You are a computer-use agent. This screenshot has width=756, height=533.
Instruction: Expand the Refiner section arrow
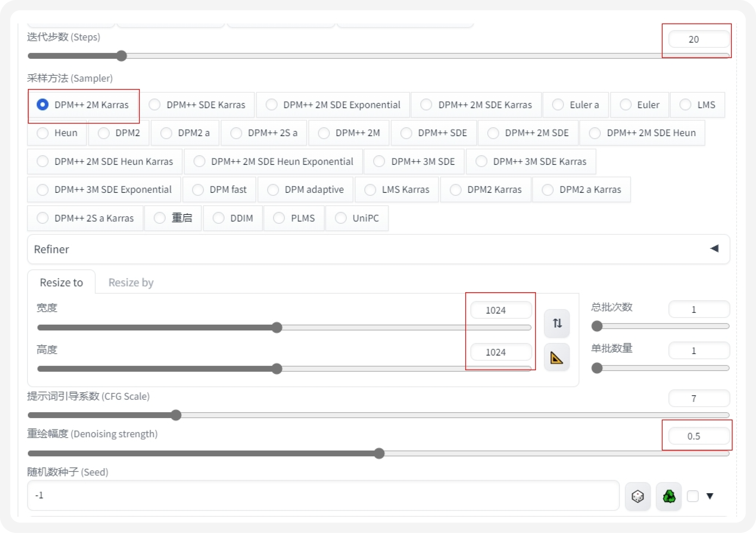[x=714, y=248]
